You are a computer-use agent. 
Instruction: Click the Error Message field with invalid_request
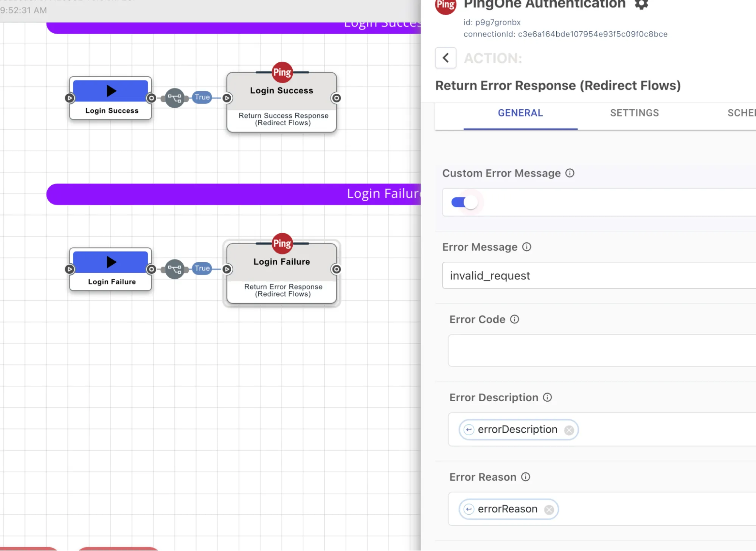(599, 275)
